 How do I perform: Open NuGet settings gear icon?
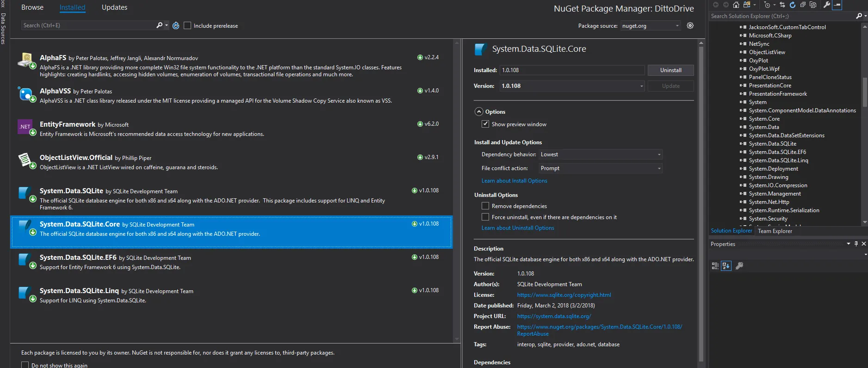(x=690, y=26)
